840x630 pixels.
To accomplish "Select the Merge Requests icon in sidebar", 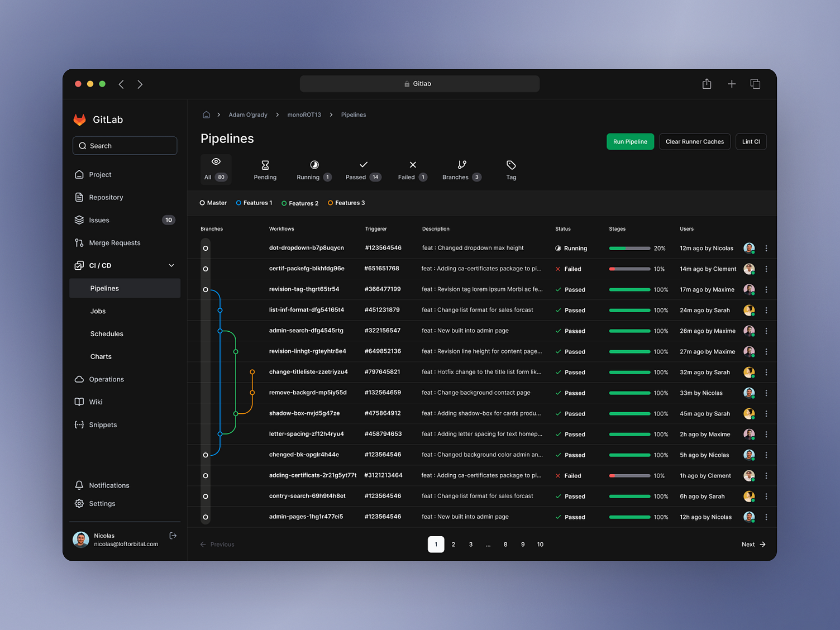I will [79, 242].
